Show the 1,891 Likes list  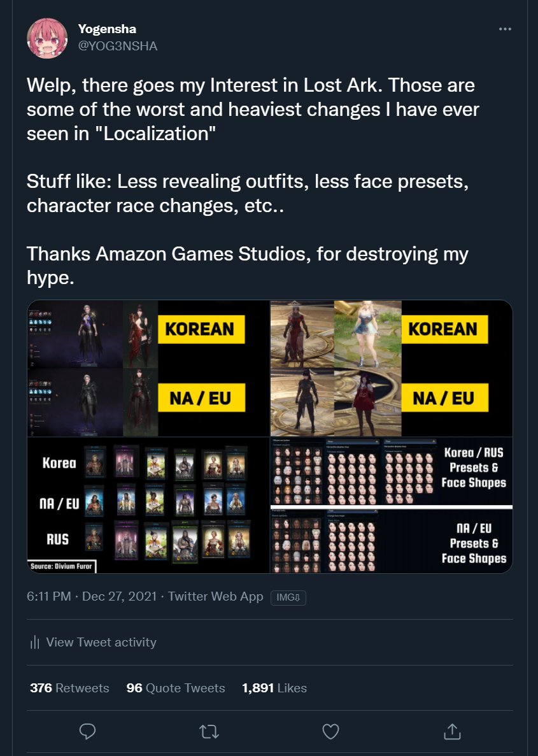274,688
